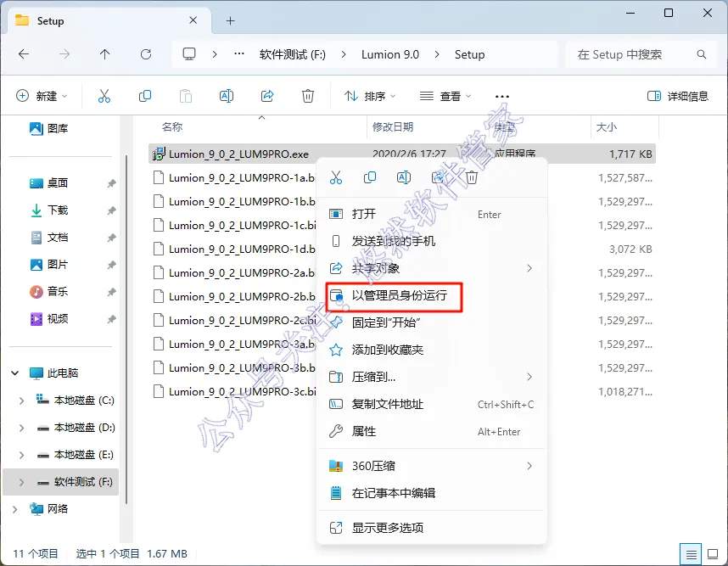Screen dimensions: 728x566
Task: Choose 添加到收藏夹 menu entry
Action: coord(431,350)
